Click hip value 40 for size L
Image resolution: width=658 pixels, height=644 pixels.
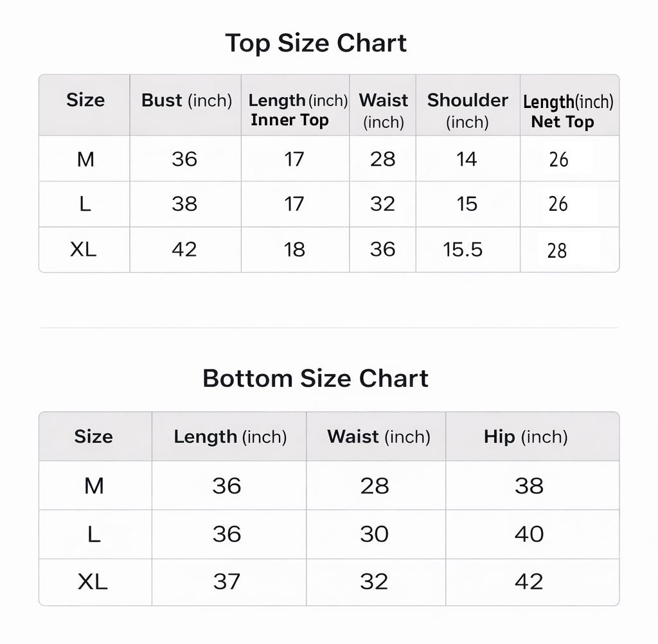529,534
